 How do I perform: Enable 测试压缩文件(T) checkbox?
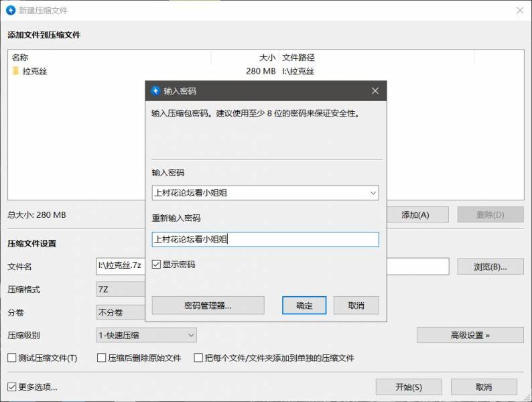tap(11, 358)
